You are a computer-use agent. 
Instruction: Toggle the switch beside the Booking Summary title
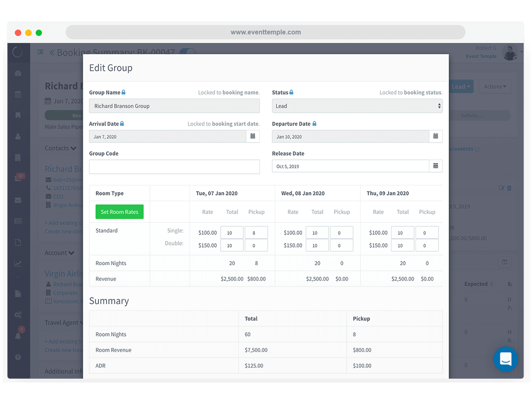pyautogui.click(x=187, y=51)
